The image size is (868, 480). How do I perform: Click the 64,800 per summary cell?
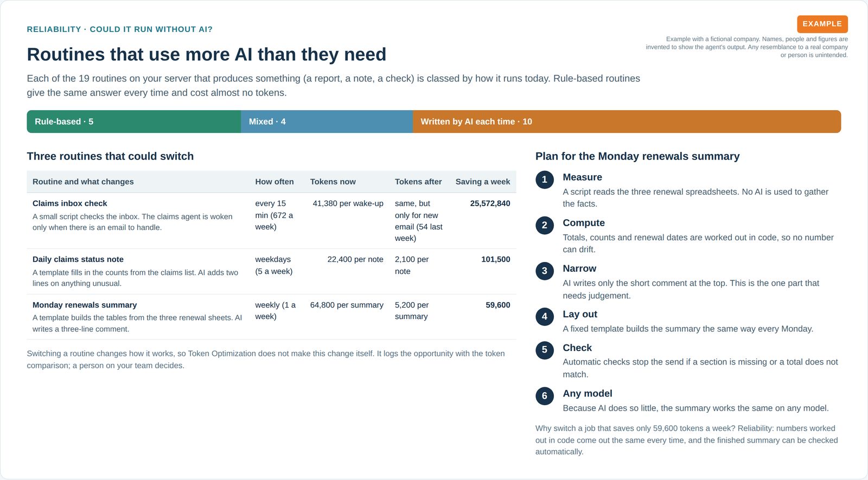pyautogui.click(x=347, y=305)
